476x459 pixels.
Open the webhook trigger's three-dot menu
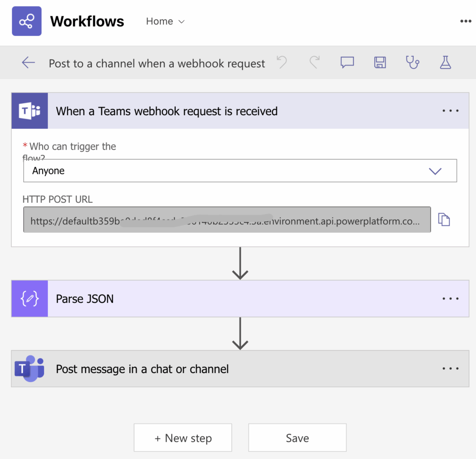click(x=450, y=111)
